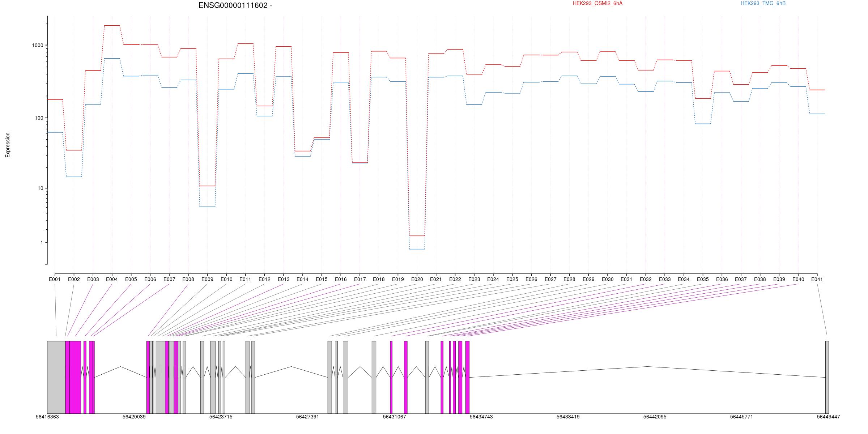Click the 1000 y-axis tick label

click(38, 45)
